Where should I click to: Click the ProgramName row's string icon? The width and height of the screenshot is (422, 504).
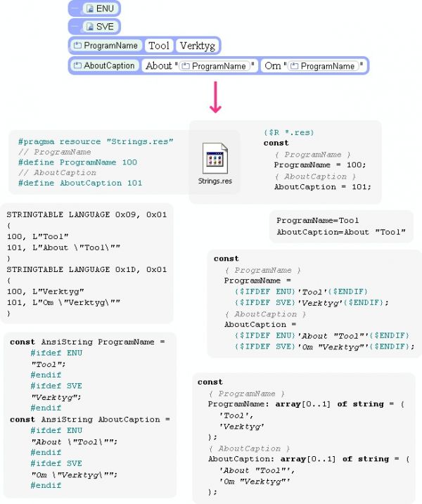click(77, 45)
